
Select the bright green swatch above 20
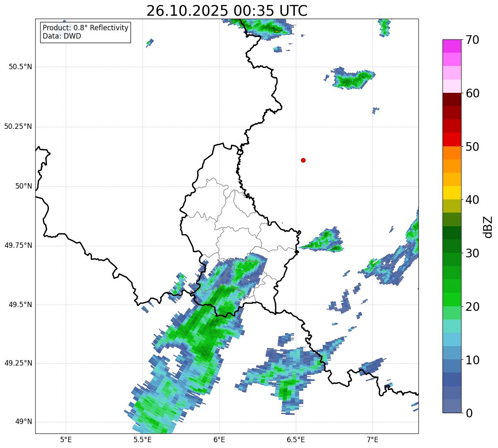click(x=452, y=300)
